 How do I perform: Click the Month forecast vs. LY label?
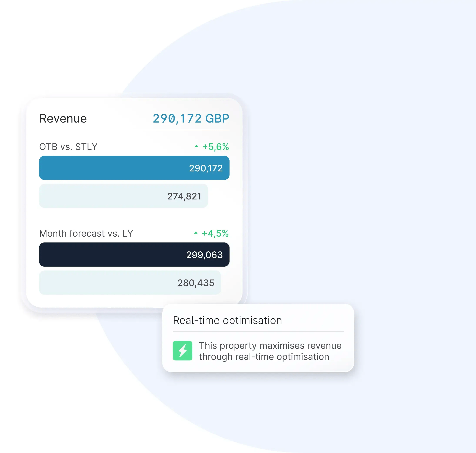tap(86, 234)
